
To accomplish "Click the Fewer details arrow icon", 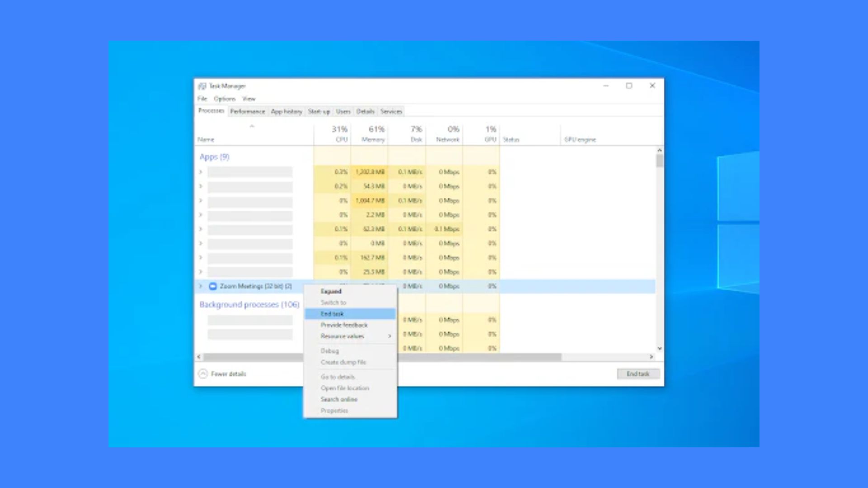I will click(x=203, y=374).
